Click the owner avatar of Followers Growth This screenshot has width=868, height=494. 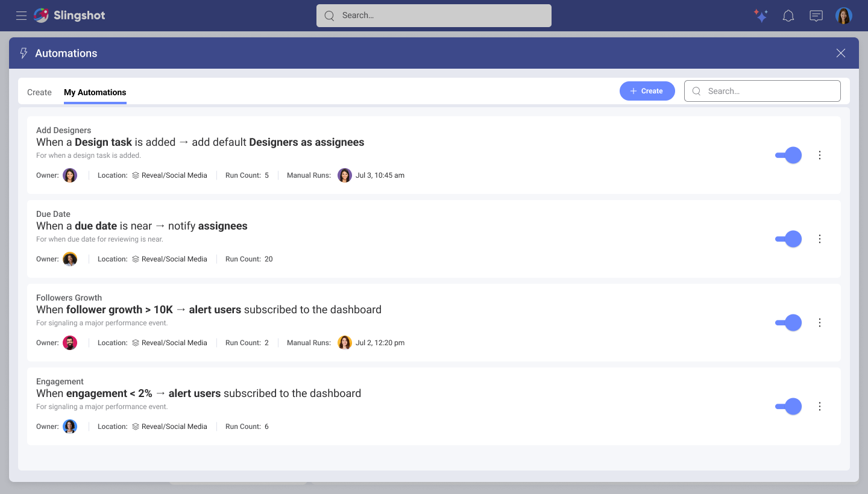70,343
